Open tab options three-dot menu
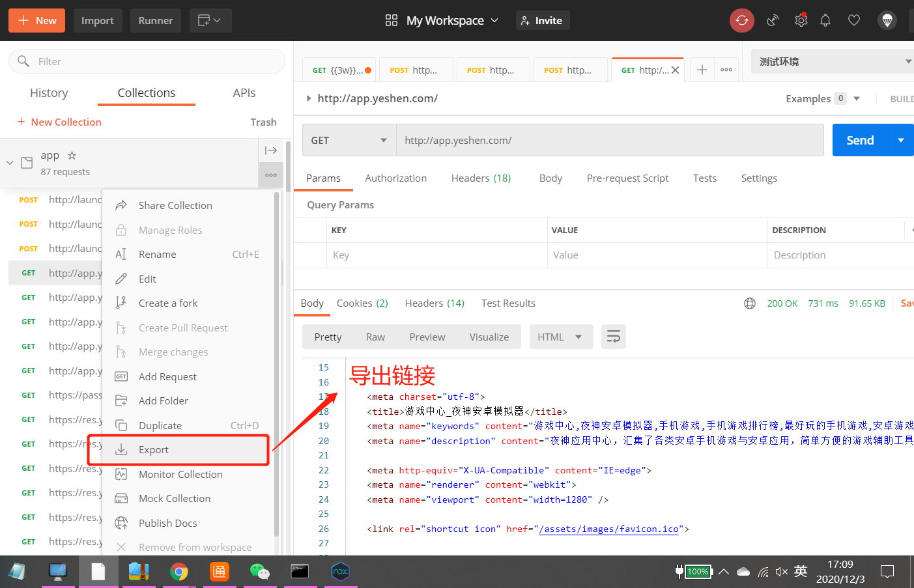914x588 pixels. click(x=726, y=70)
